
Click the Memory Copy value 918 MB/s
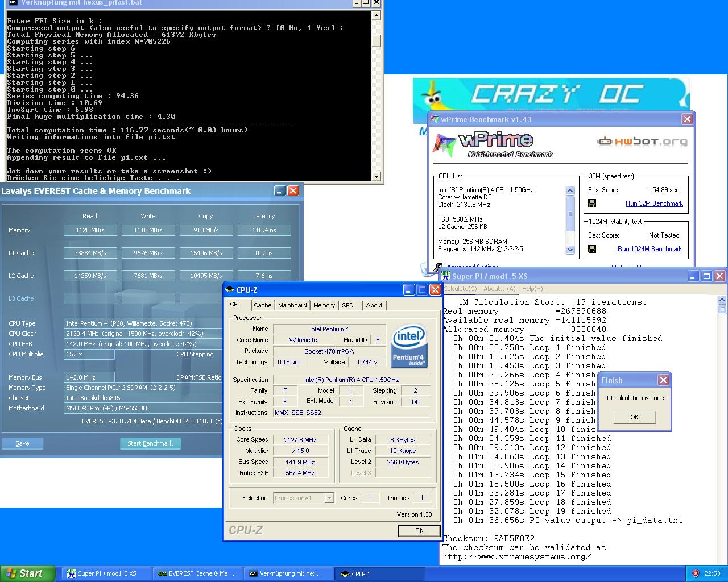coord(206,230)
